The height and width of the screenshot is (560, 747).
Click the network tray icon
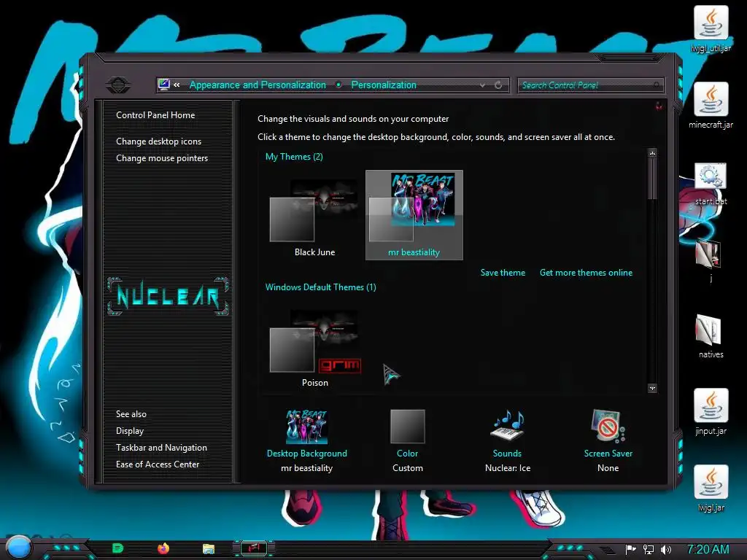point(649,550)
